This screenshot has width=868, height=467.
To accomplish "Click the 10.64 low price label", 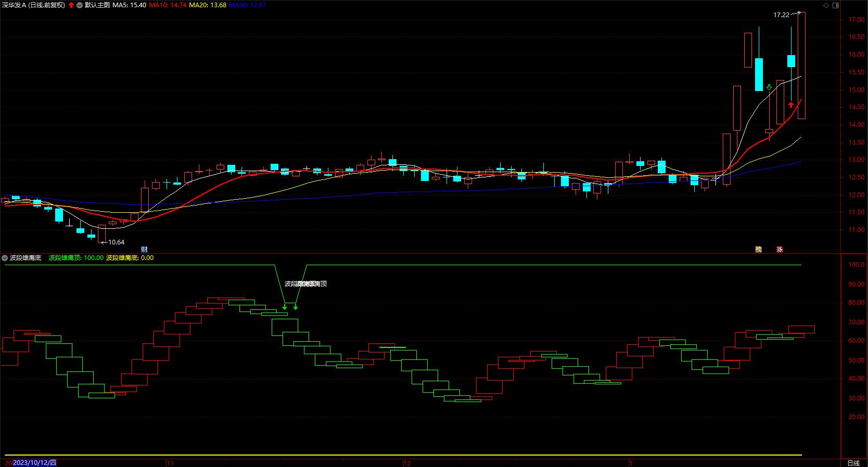I will pos(117,242).
